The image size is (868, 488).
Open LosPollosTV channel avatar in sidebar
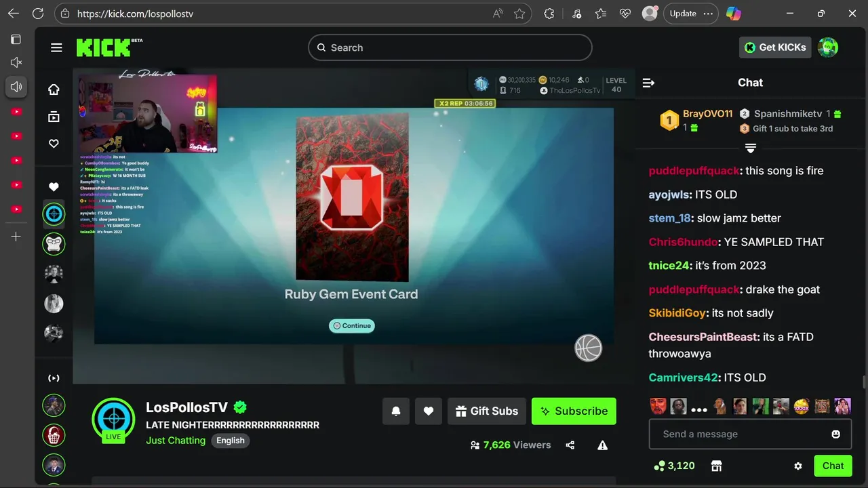pyautogui.click(x=54, y=214)
